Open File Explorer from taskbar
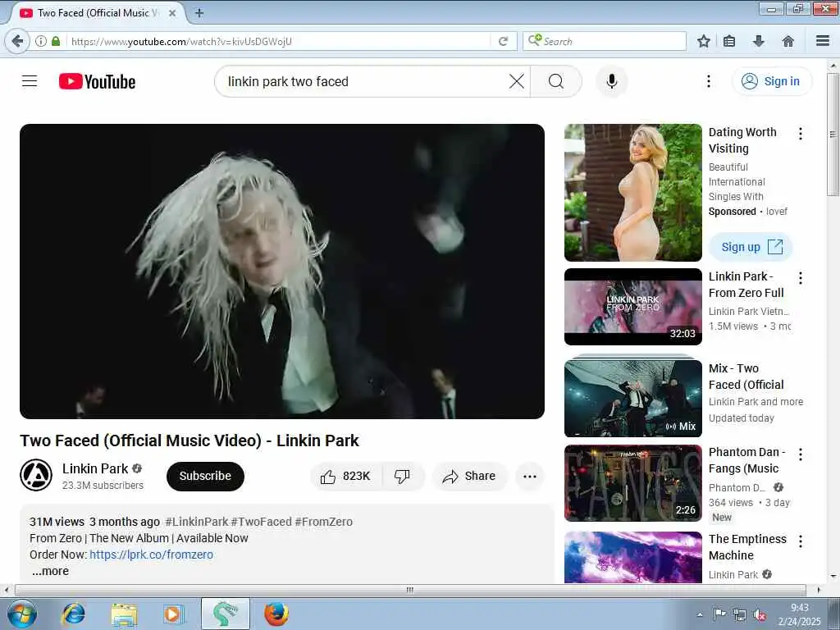Screen dimensions: 840x630 [125, 614]
